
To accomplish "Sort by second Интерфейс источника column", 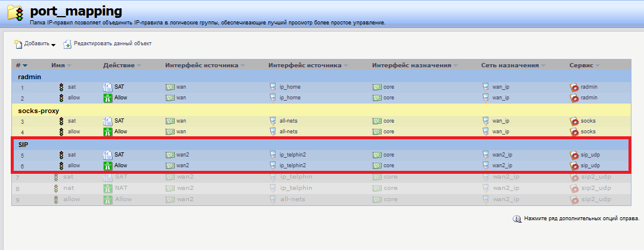I will (x=308, y=65).
